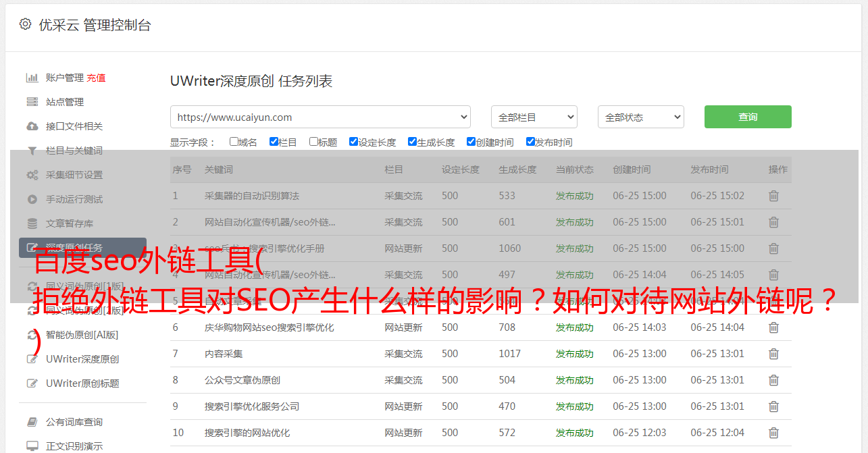
Task: Delete the 搜索引擎优化服务公司 task
Action: 773,406
